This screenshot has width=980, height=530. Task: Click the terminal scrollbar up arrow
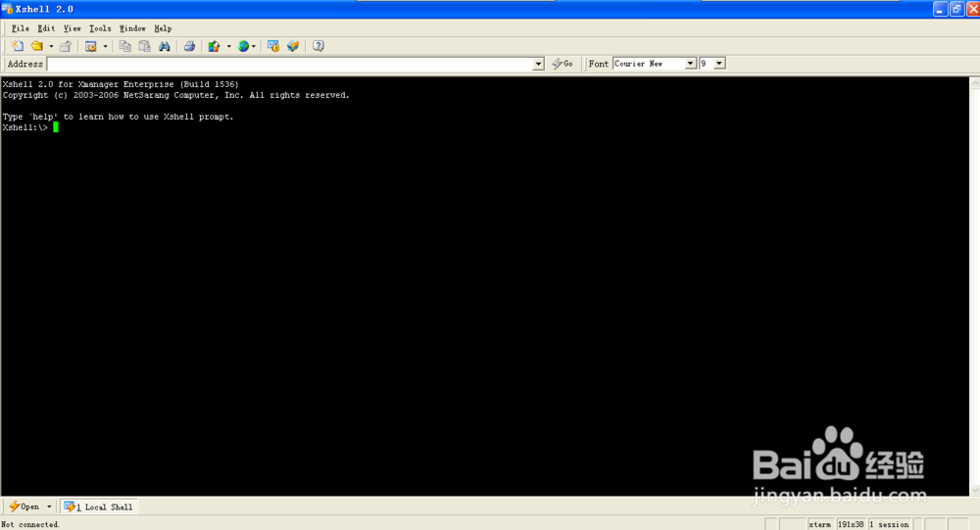pyautogui.click(x=974, y=82)
